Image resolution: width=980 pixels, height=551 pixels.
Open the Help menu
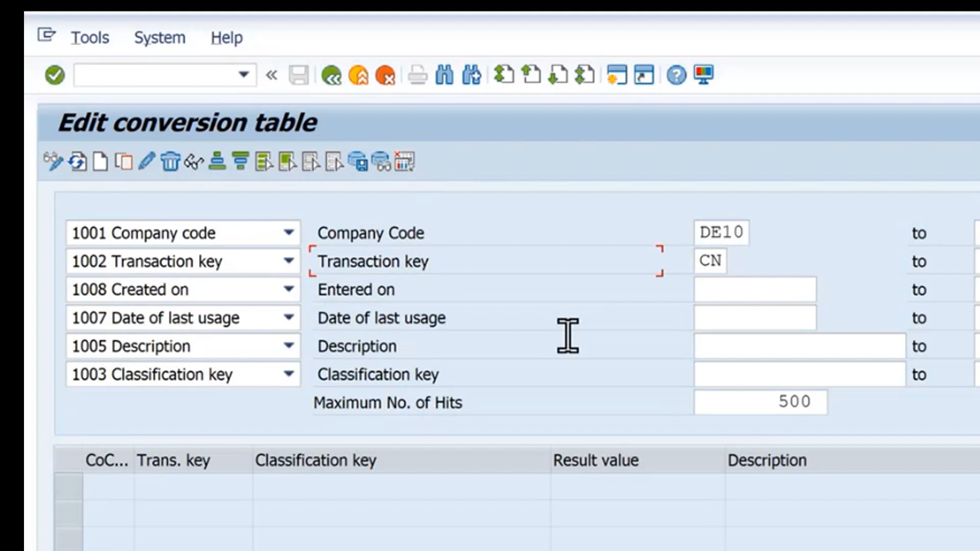pos(227,37)
